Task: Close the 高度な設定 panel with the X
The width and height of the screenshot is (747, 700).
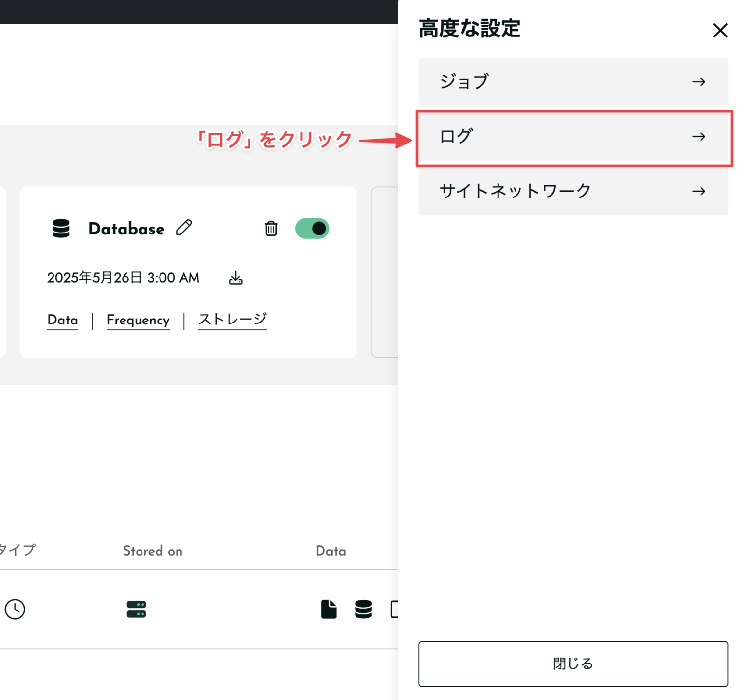Action: click(x=720, y=30)
